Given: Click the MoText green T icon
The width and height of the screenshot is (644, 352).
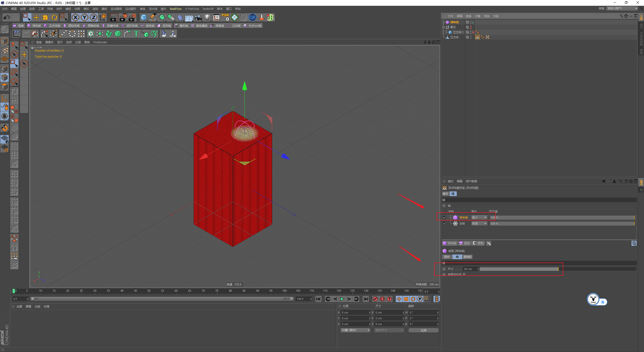Looking at the screenshot, I should click(x=136, y=34).
